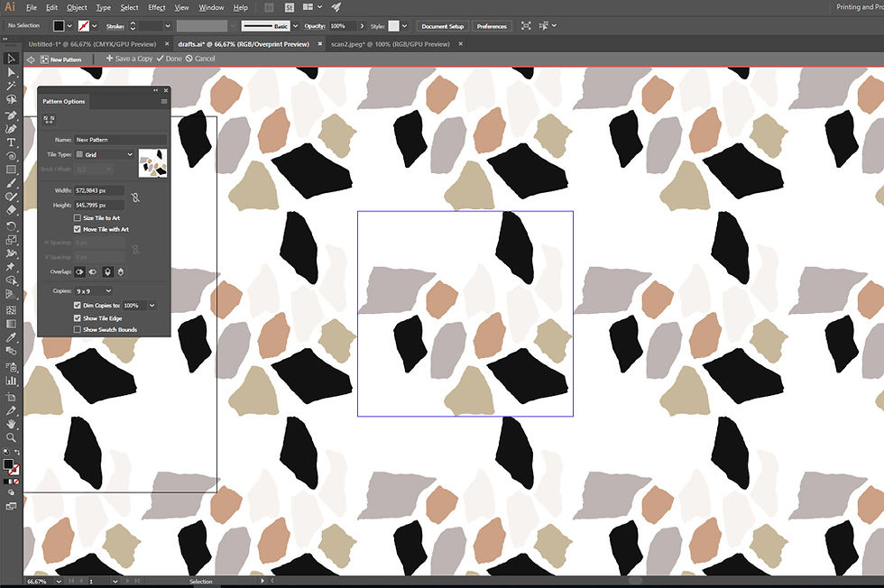
Task: Open the Dim Copies to percentage dropdown
Action: [139, 304]
